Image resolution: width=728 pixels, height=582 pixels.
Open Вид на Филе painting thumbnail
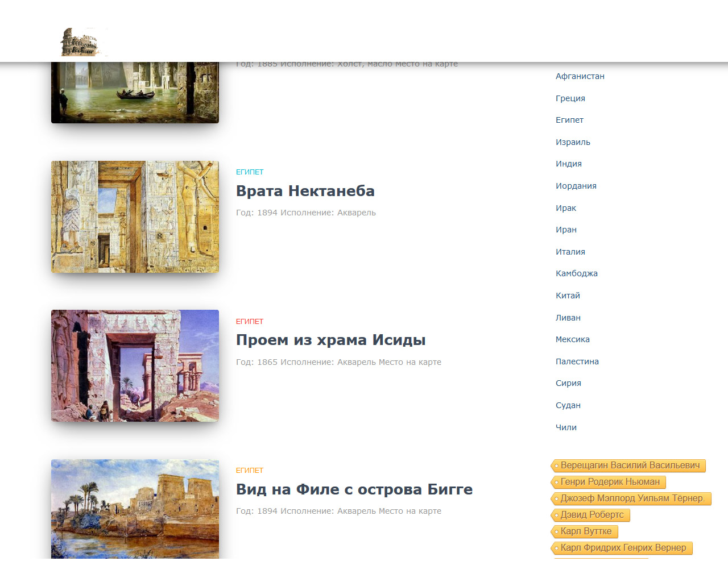135,509
